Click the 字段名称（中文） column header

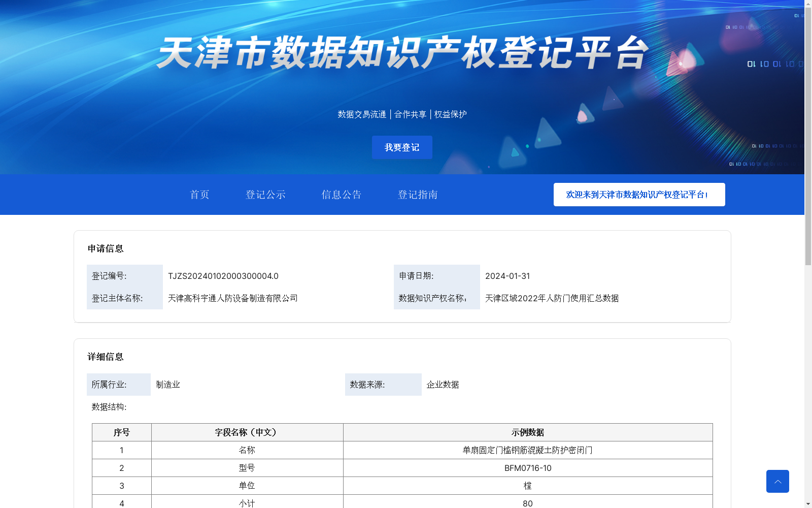click(247, 432)
